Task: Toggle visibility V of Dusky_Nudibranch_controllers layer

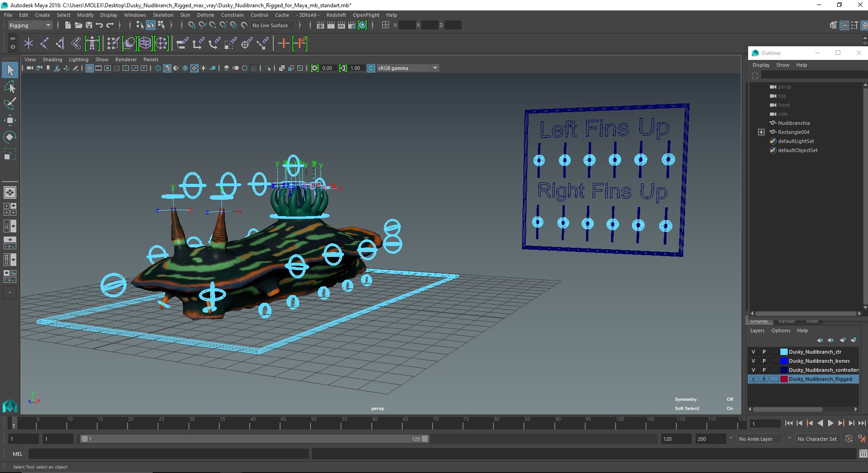Action: coord(754,370)
